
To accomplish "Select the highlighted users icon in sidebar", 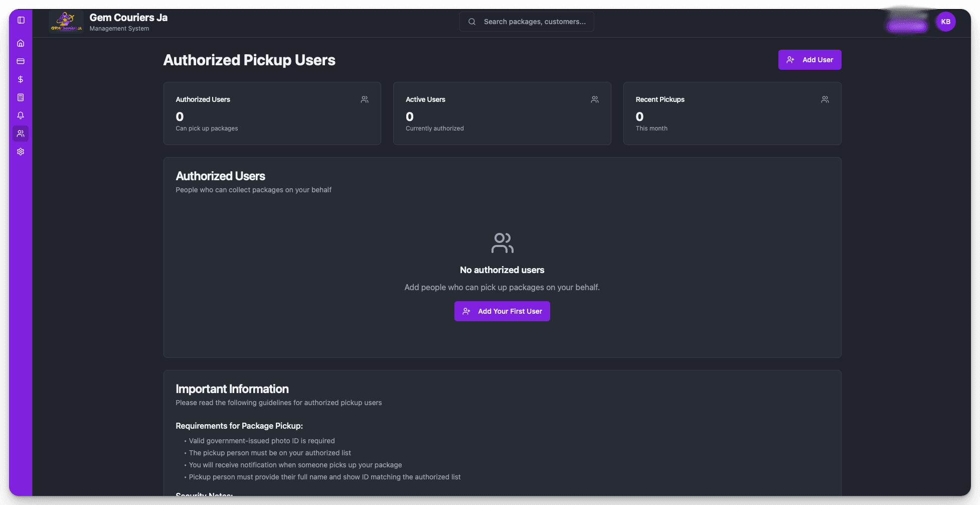I will click(21, 134).
